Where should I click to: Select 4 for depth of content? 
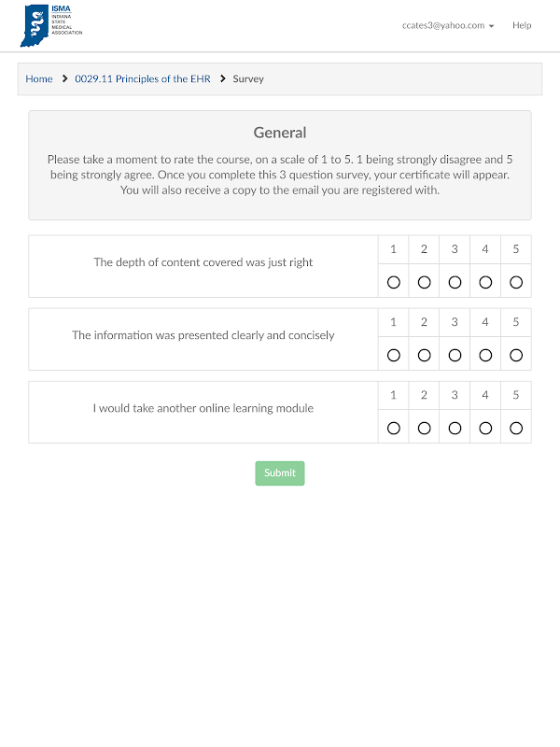485,282
